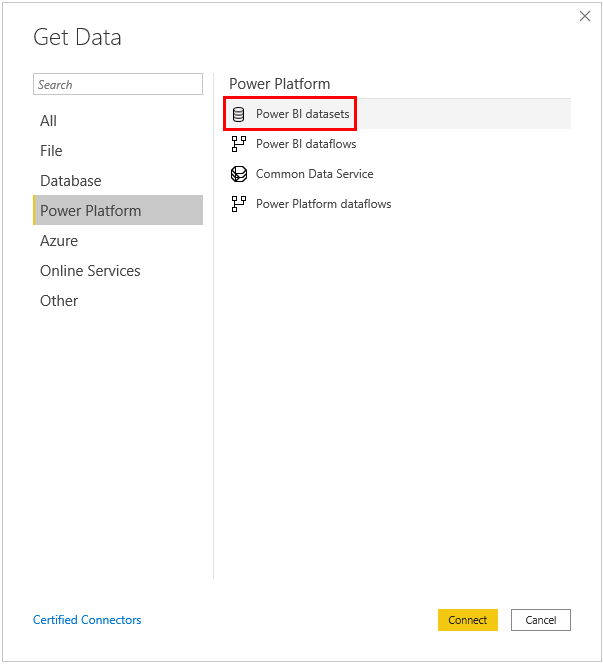Click the Power BI dataflows icon
The width and height of the screenshot is (603, 664).
click(x=239, y=144)
